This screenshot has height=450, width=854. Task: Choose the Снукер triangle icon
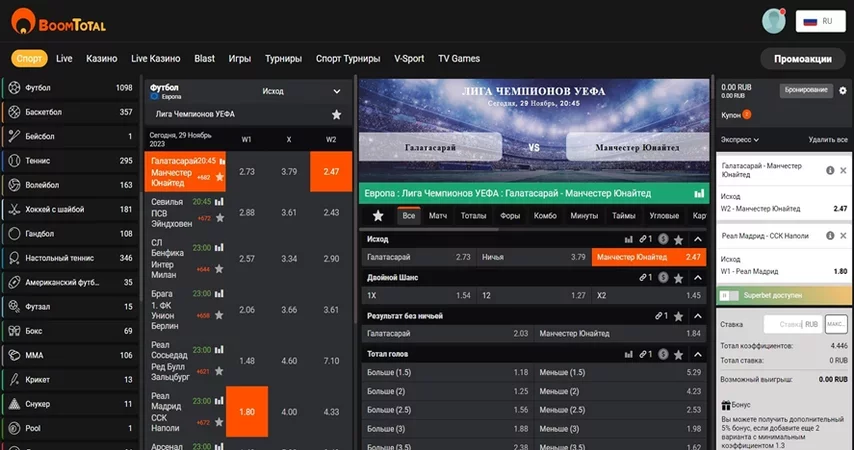pos(15,404)
